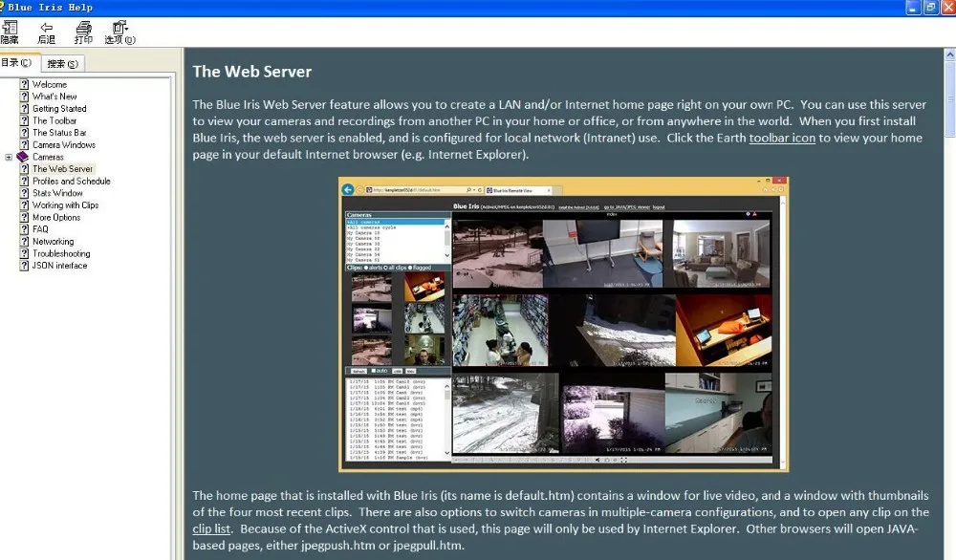Screen dimensions: 956x560
Task: Open the Getting Started topic
Action: click(59, 109)
